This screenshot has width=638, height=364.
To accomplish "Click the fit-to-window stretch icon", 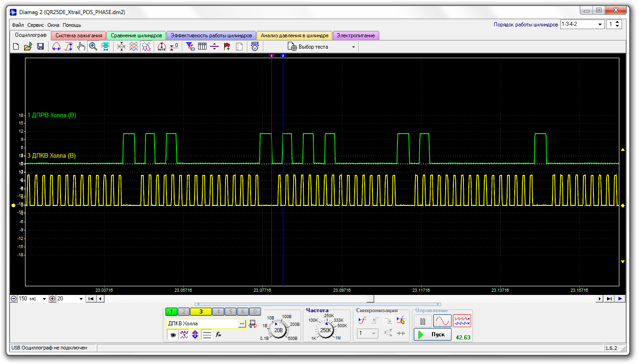I will point(105,46).
